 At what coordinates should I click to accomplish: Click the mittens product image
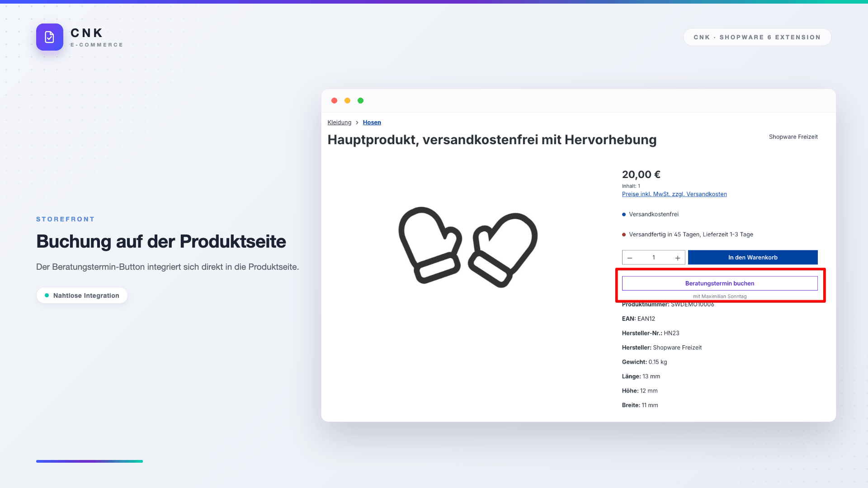[468, 247]
